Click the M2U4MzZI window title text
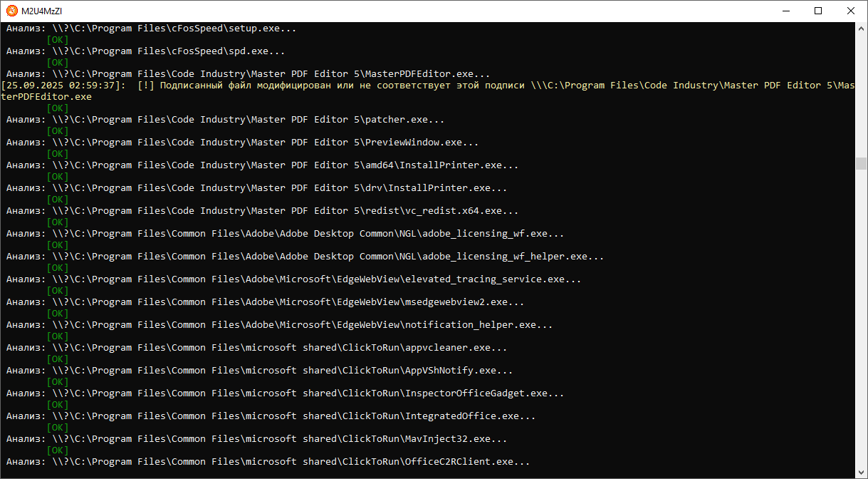Screen dimensions: 868x479 (x=43, y=11)
